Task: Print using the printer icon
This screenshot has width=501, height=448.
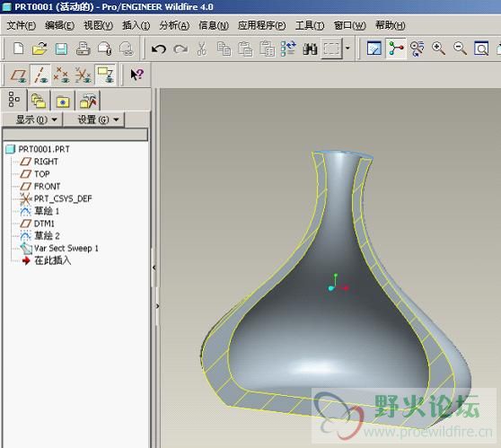Action: 83,48
